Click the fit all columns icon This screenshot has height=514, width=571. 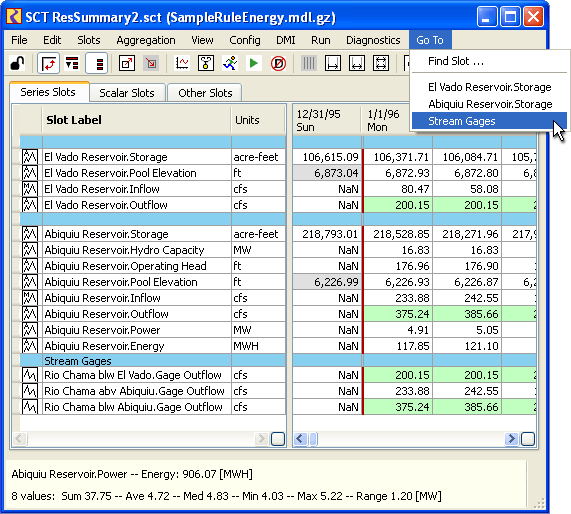coord(381,64)
